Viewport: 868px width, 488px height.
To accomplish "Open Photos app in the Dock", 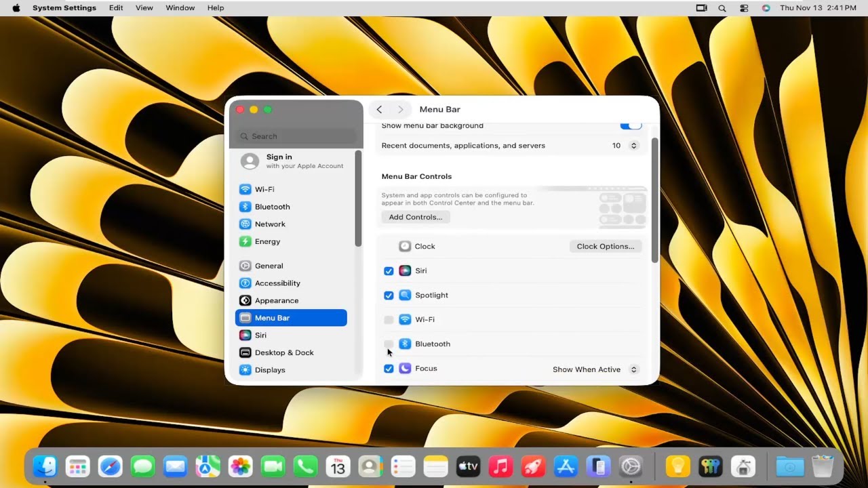I will pyautogui.click(x=240, y=466).
